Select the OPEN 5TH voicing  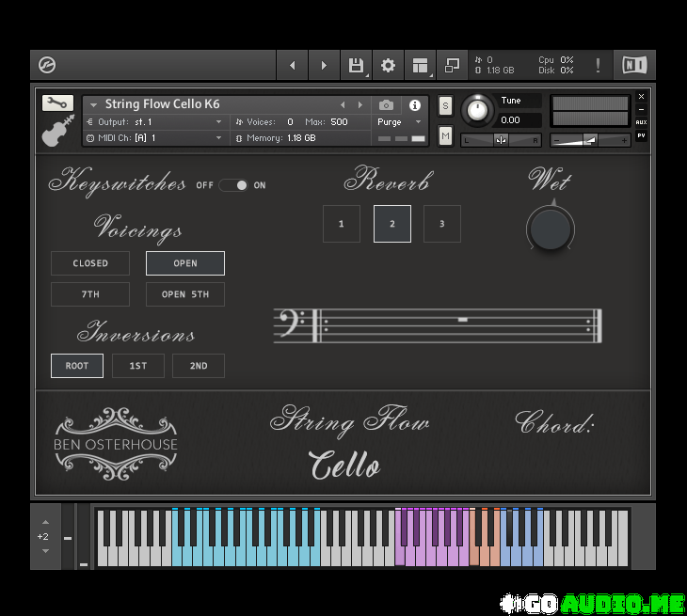point(185,294)
